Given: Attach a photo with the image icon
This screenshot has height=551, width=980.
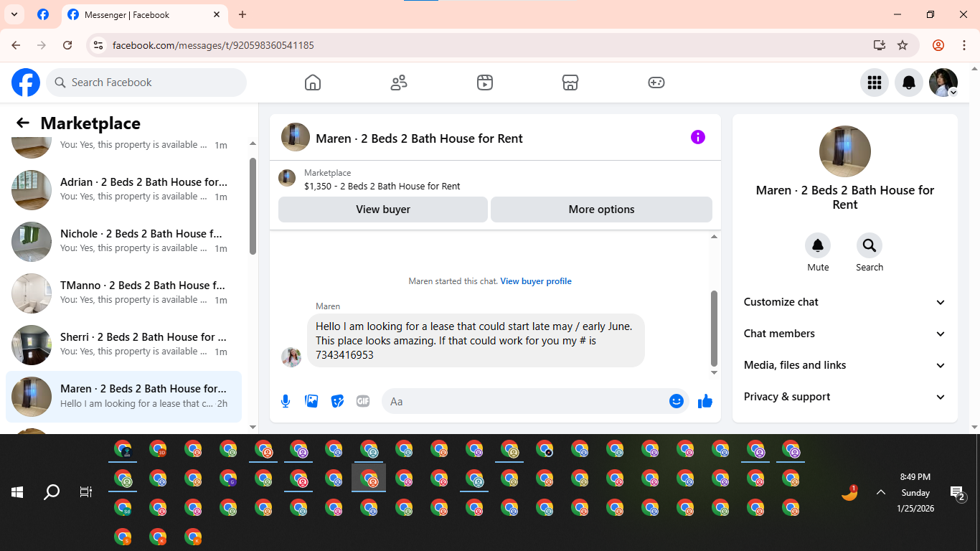Looking at the screenshot, I should tap(311, 401).
